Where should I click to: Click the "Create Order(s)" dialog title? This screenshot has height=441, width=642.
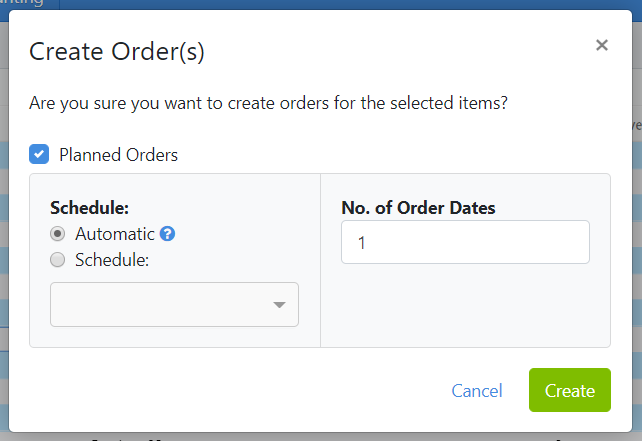pyautogui.click(x=117, y=52)
